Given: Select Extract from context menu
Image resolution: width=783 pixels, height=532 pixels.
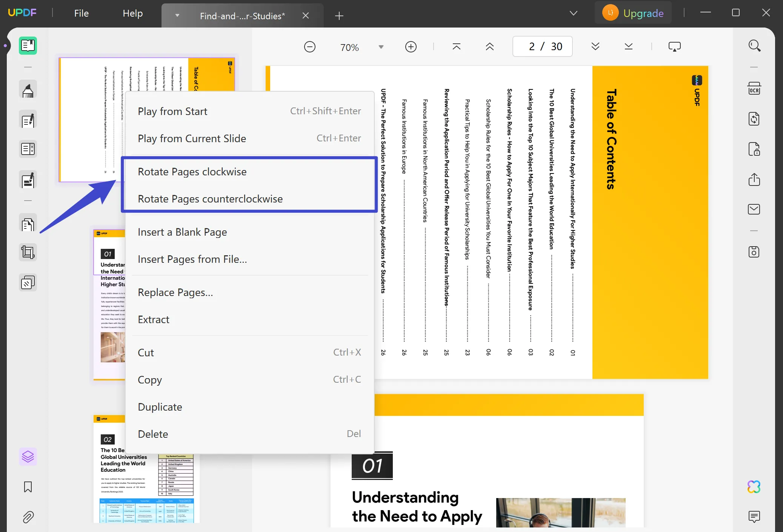Looking at the screenshot, I should pos(250,319).
